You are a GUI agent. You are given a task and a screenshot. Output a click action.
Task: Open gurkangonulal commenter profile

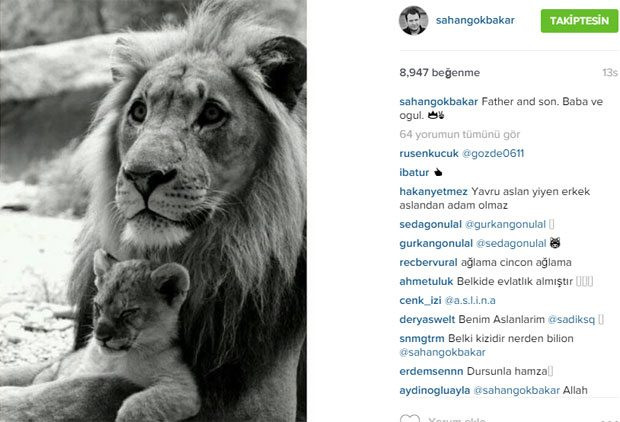pyautogui.click(x=436, y=244)
